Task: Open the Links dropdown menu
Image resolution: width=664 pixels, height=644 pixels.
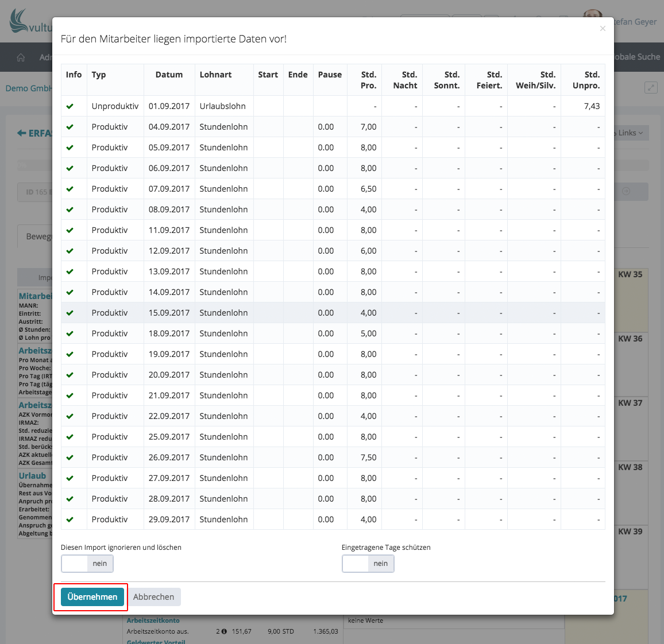Action: (630, 133)
